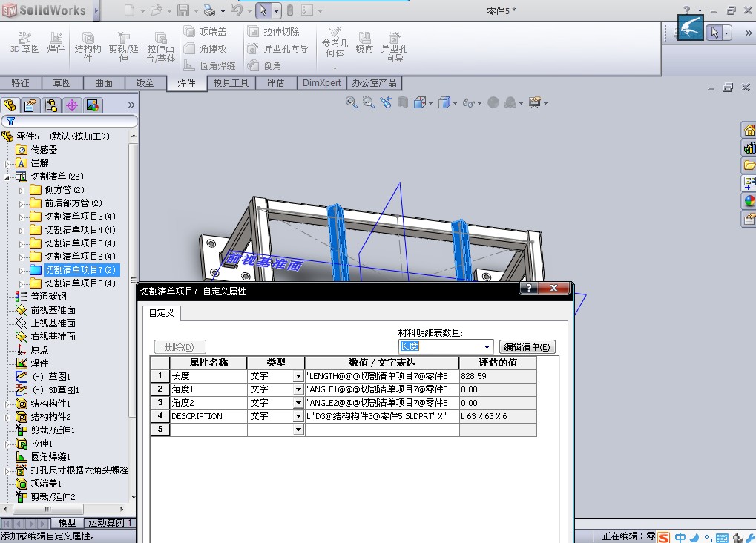The width and height of the screenshot is (756, 543).
Task: Click the 长度 value expression cell
Action: point(381,376)
